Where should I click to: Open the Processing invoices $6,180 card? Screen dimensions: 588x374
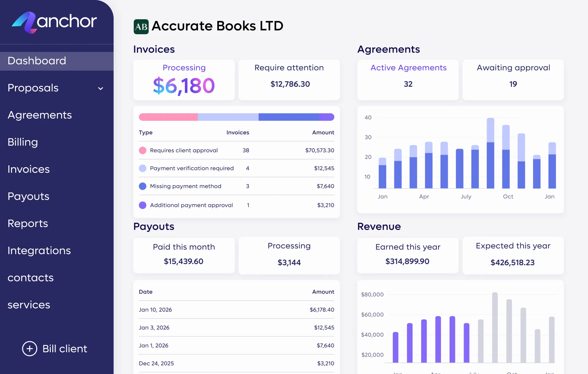pos(184,80)
